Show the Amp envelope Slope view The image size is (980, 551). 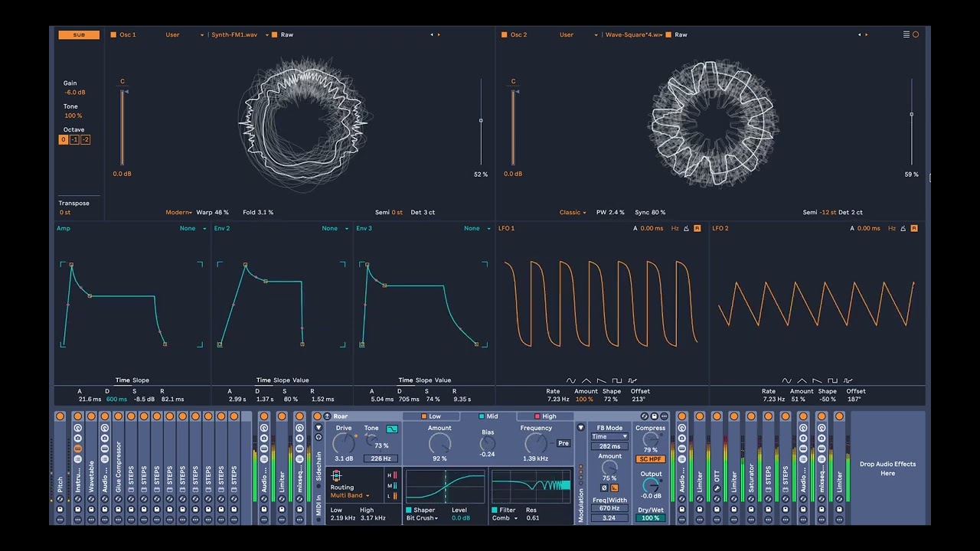tap(141, 380)
